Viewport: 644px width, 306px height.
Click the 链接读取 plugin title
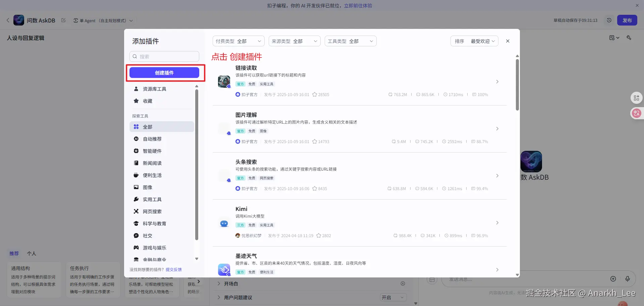tap(246, 68)
